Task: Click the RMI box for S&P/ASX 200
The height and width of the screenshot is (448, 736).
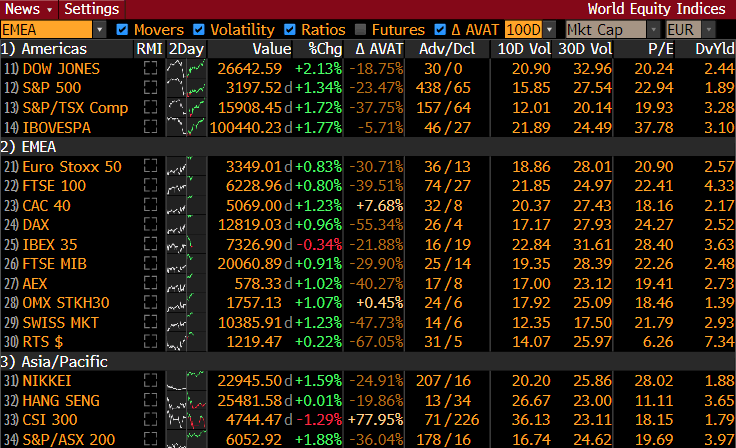Action: (150, 439)
